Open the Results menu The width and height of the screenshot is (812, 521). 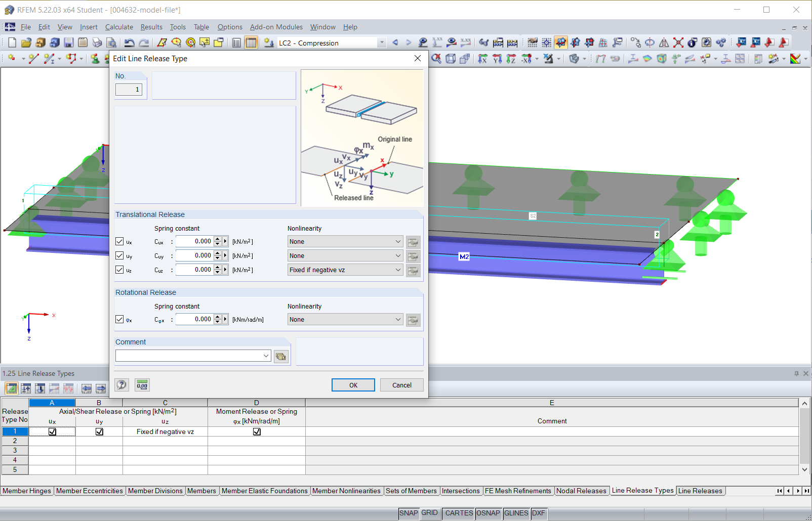point(151,27)
